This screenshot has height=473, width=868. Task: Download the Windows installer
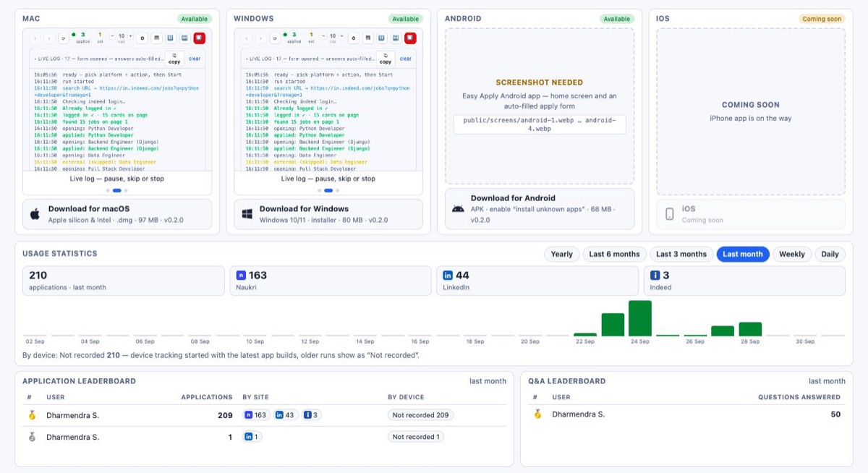click(328, 214)
